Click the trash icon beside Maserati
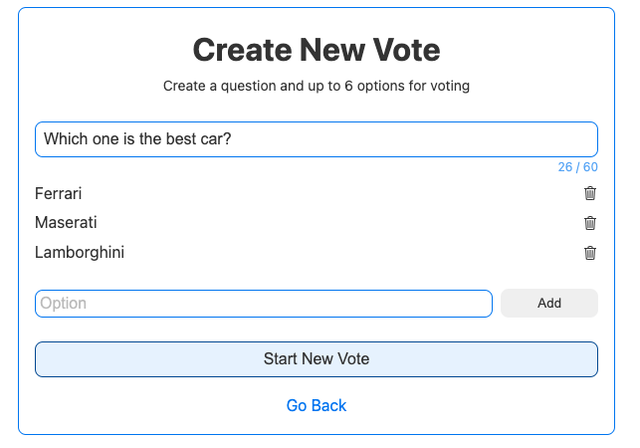 (x=590, y=223)
